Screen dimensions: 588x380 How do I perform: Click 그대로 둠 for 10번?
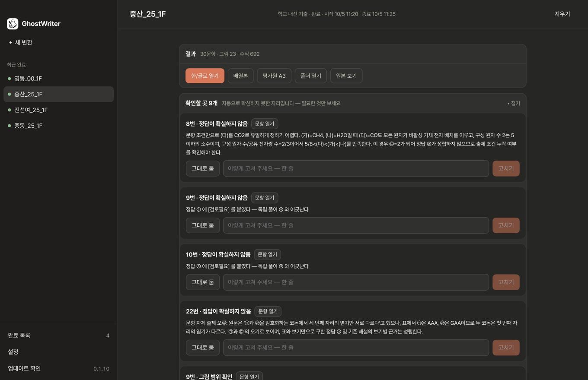203,282
